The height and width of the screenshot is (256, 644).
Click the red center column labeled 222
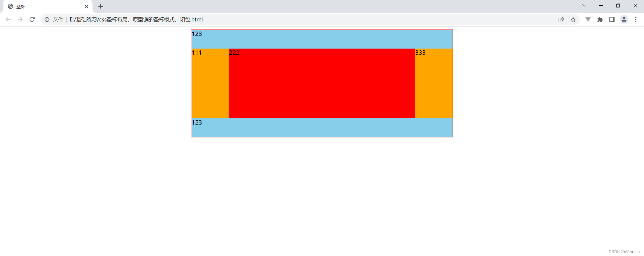[x=322, y=83]
